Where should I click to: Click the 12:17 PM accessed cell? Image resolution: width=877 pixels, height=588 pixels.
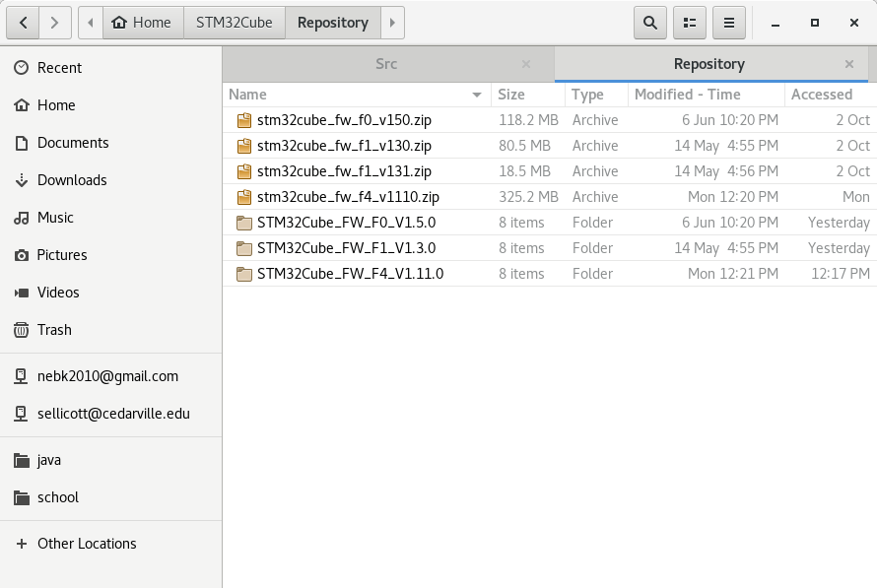click(841, 274)
